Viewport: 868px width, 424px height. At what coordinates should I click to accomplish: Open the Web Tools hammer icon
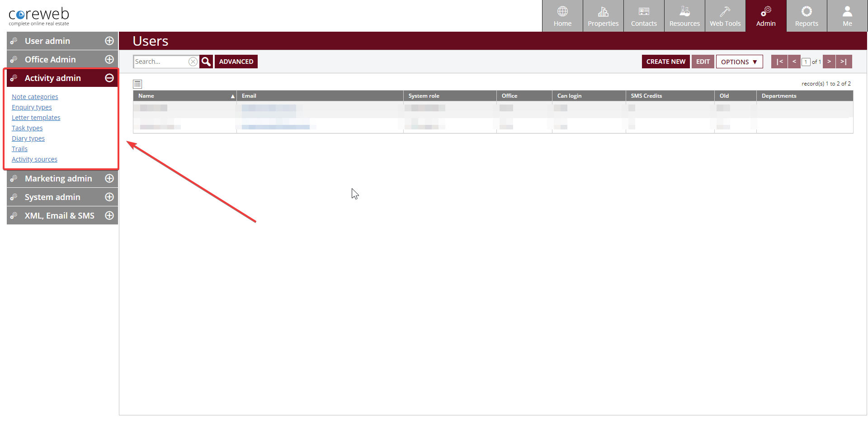coord(725,11)
